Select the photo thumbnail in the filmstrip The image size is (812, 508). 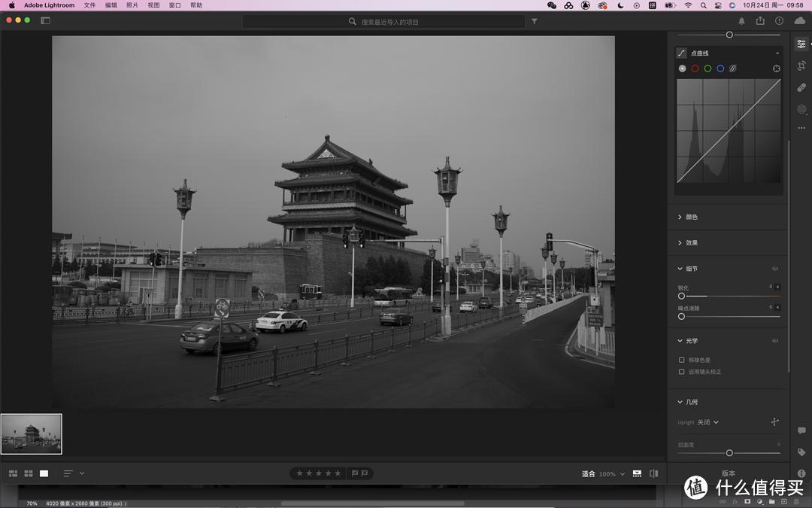pos(31,433)
